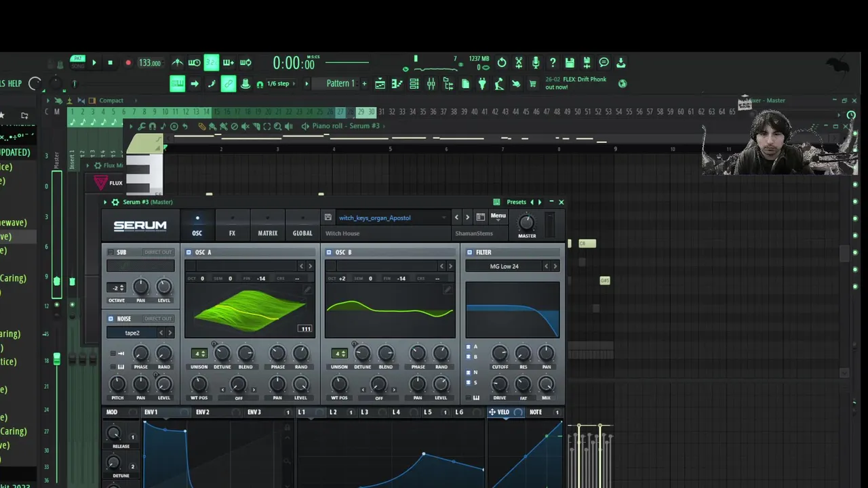This screenshot has height=488, width=868.
Task: Toggle the FILTER enable checkbox
Action: pos(469,252)
